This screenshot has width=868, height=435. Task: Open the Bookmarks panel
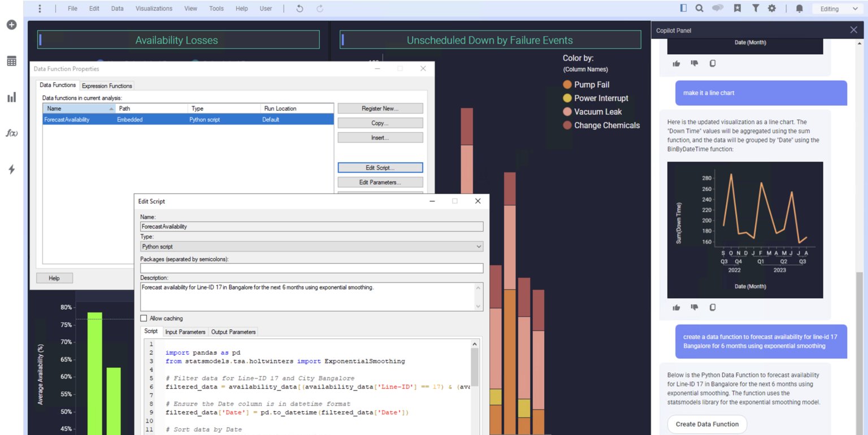coord(737,8)
